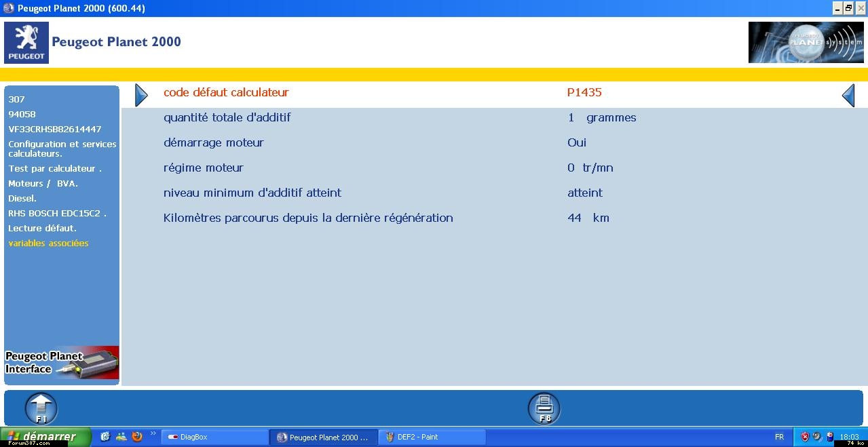The width and height of the screenshot is (868, 447).
Task: Select 'Test par calculateur' in sidebar
Action: [x=54, y=168]
